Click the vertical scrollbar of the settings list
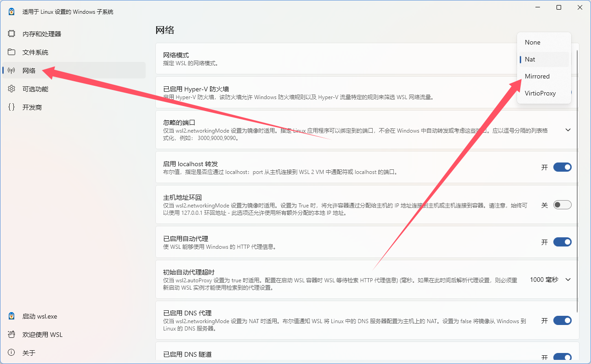 (x=578, y=184)
